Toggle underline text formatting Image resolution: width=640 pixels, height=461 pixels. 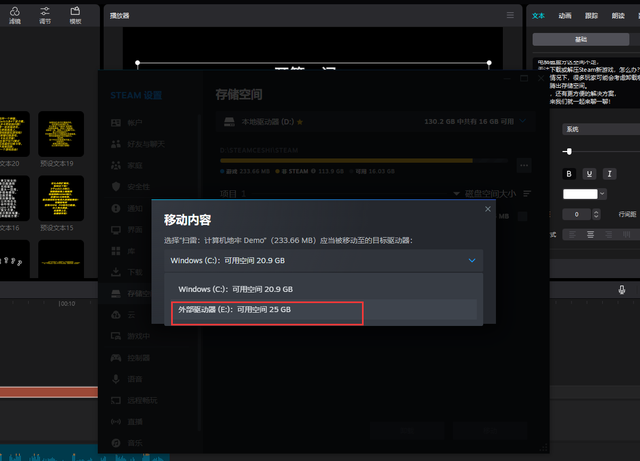tap(589, 174)
